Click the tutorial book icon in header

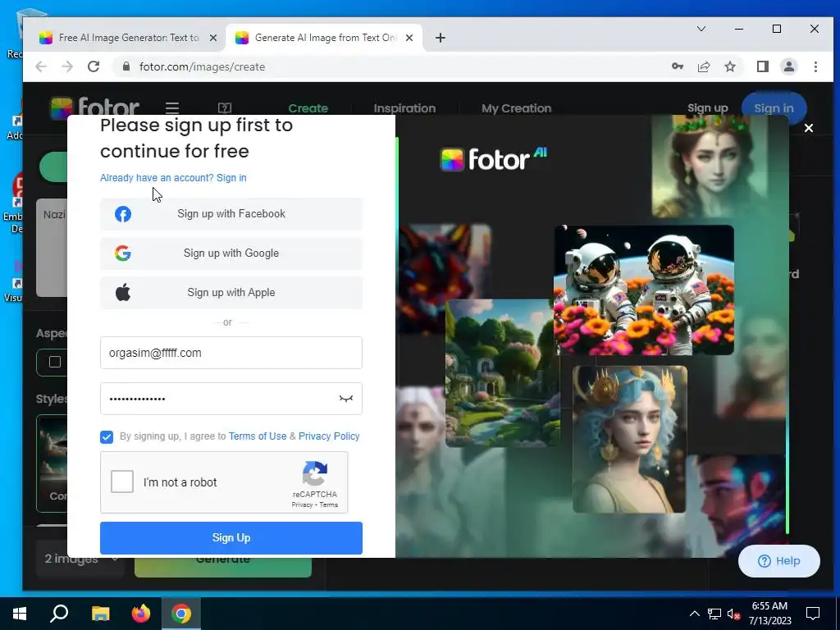tap(225, 107)
